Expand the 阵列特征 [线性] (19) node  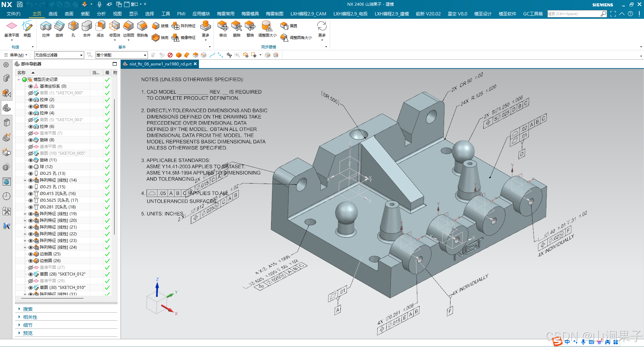(x=25, y=214)
